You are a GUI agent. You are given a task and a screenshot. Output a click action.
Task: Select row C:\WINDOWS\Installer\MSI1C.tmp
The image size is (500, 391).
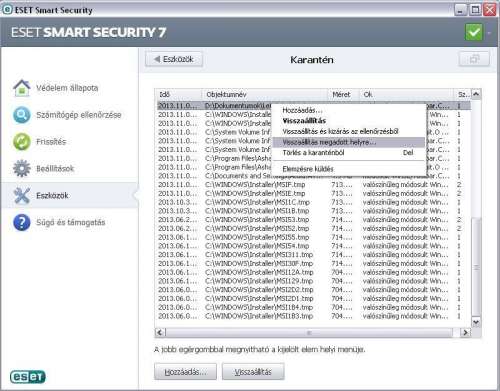coord(314,202)
